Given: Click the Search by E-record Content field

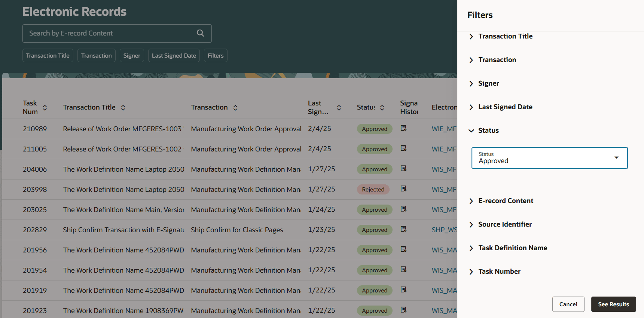Looking at the screenshot, I should tap(109, 33).
